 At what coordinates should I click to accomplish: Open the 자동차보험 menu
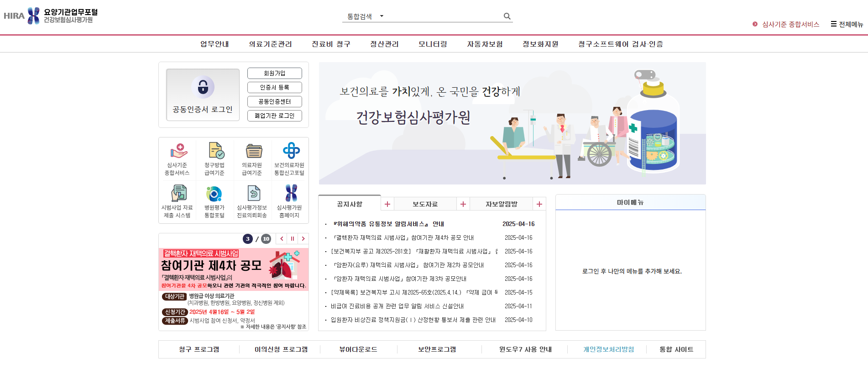pos(485,44)
